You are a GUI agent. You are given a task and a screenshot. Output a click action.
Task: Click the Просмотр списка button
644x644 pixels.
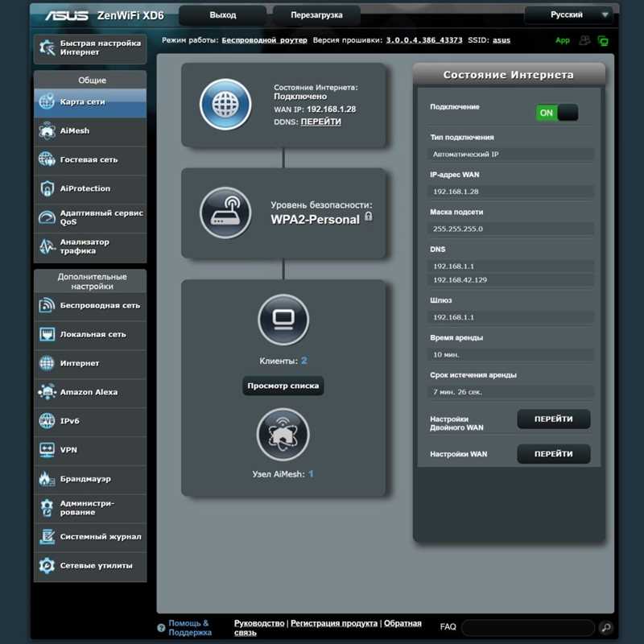pos(283,386)
